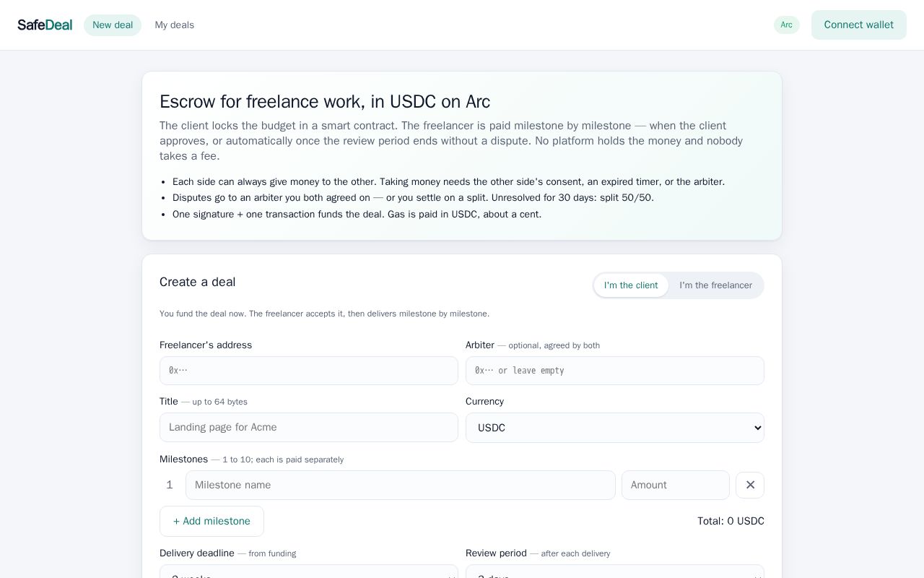Focus the Freelancer's address field

pos(309,371)
